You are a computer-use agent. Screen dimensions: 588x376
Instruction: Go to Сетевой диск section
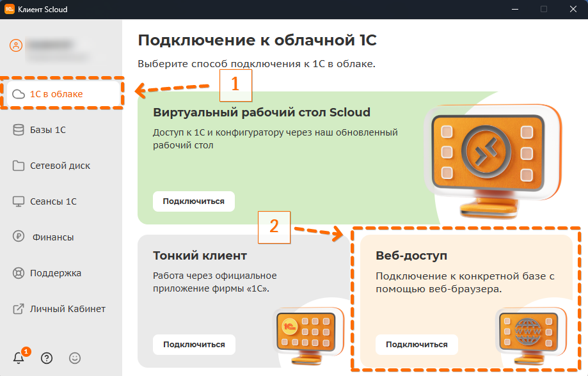coord(60,166)
